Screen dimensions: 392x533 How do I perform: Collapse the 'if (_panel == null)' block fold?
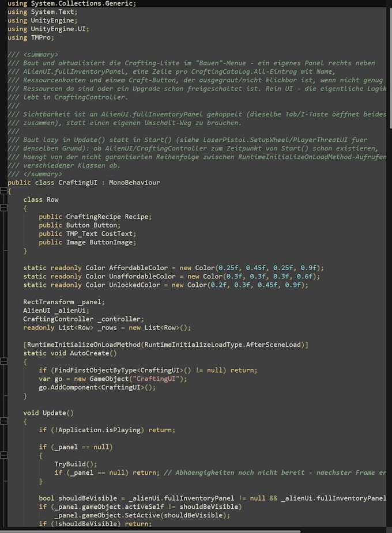3,455
